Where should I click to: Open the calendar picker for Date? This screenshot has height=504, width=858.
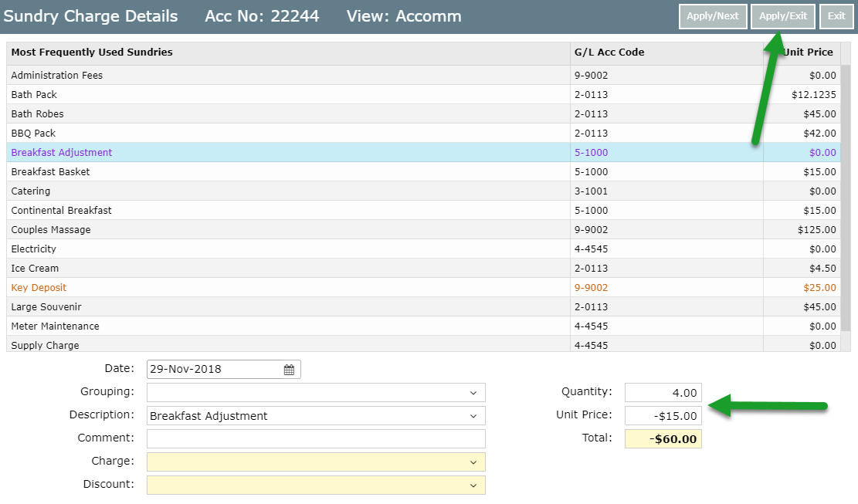[289, 370]
